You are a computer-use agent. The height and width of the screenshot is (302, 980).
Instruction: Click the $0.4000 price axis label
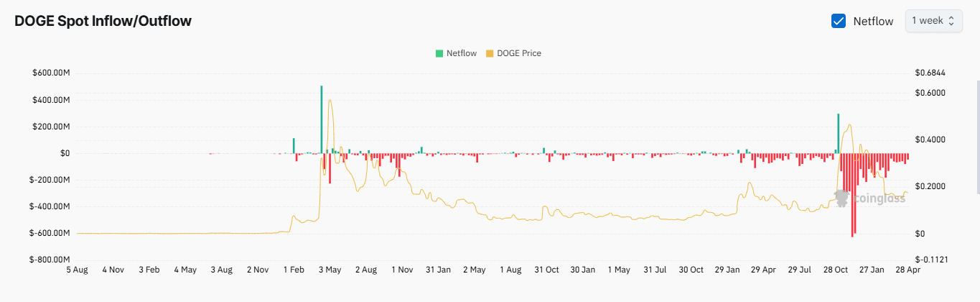pyautogui.click(x=930, y=139)
